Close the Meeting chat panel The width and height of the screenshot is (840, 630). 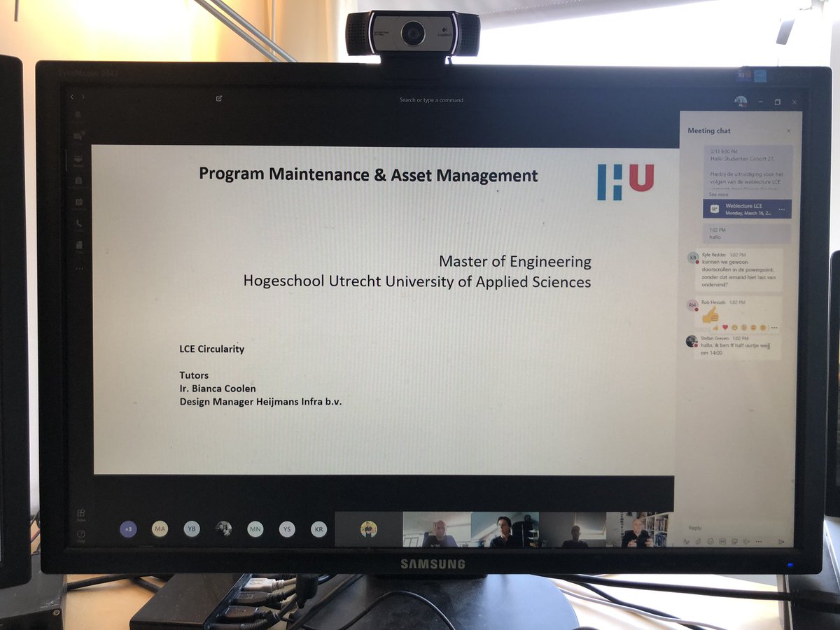click(788, 131)
